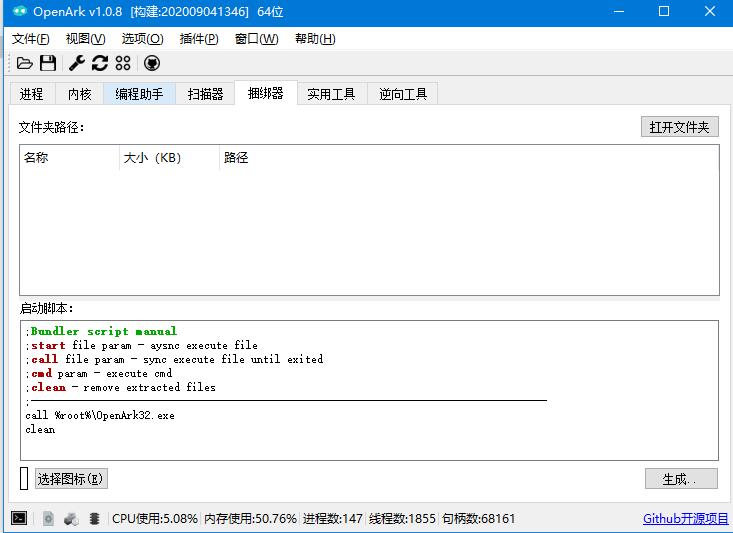The width and height of the screenshot is (733, 533).
Task: Maximize the OpenArk window
Action: 664,11
